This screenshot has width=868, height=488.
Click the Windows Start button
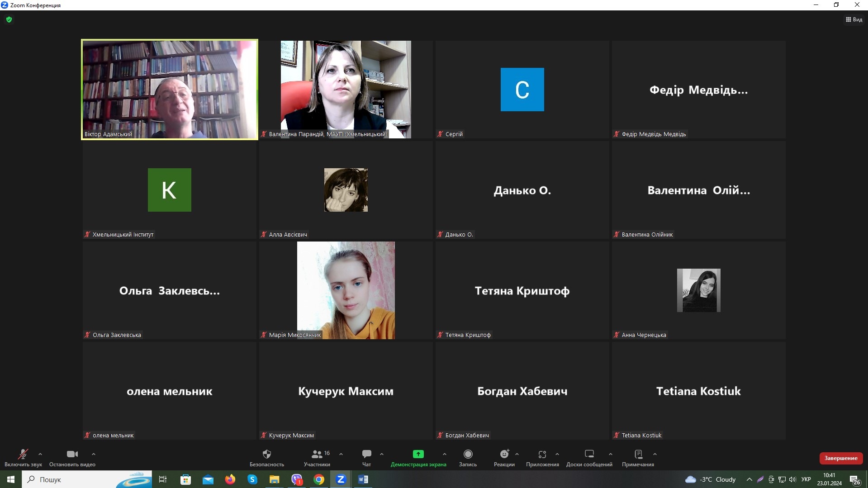tap(11, 479)
